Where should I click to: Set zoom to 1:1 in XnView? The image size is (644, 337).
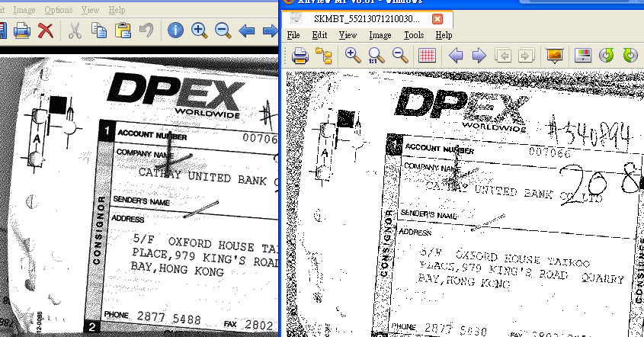click(x=376, y=56)
